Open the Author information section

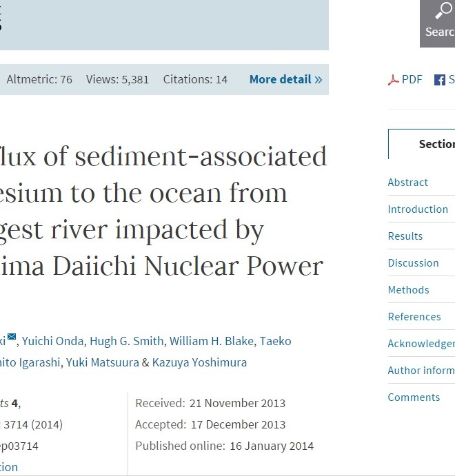tap(421, 371)
